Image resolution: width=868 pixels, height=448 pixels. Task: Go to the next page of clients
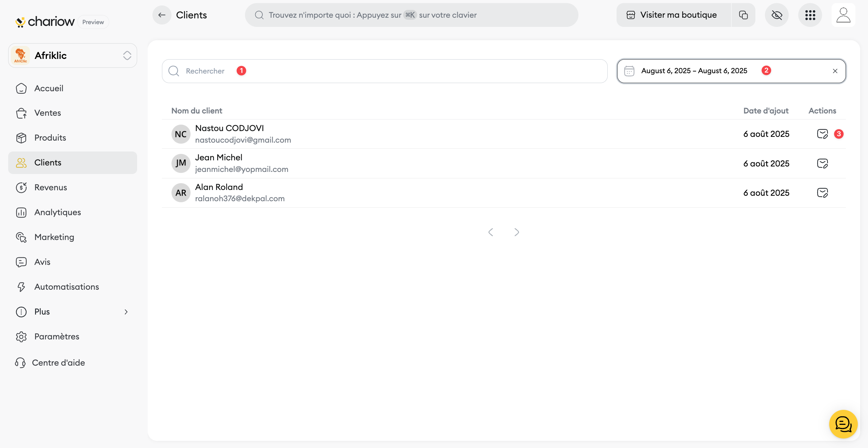click(517, 232)
